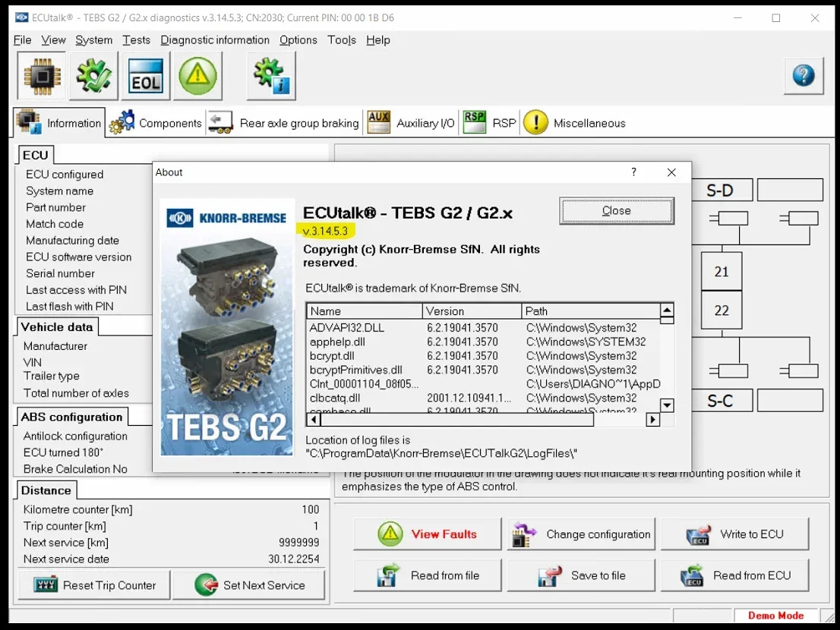Click the Save to file button
840x630 pixels.
point(581,575)
